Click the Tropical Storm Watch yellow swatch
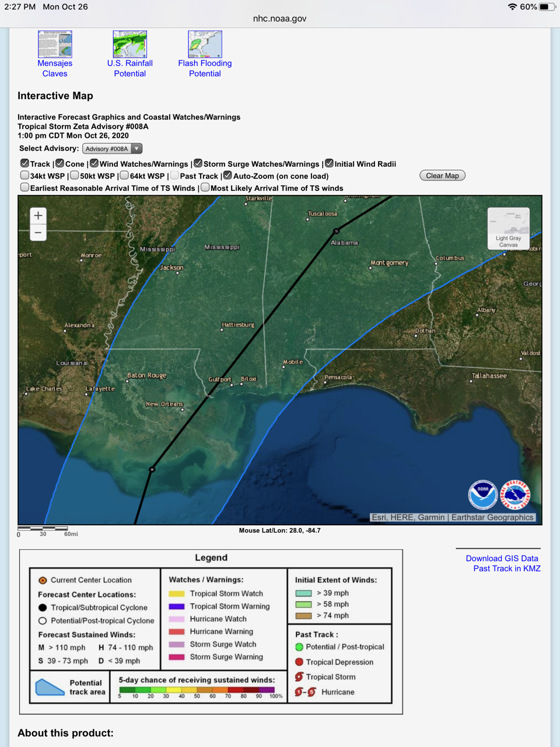Viewport: 560px width, 747px height. (x=177, y=594)
